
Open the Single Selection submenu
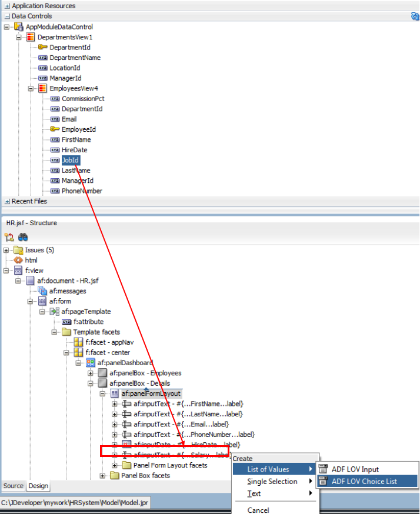pyautogui.click(x=274, y=481)
